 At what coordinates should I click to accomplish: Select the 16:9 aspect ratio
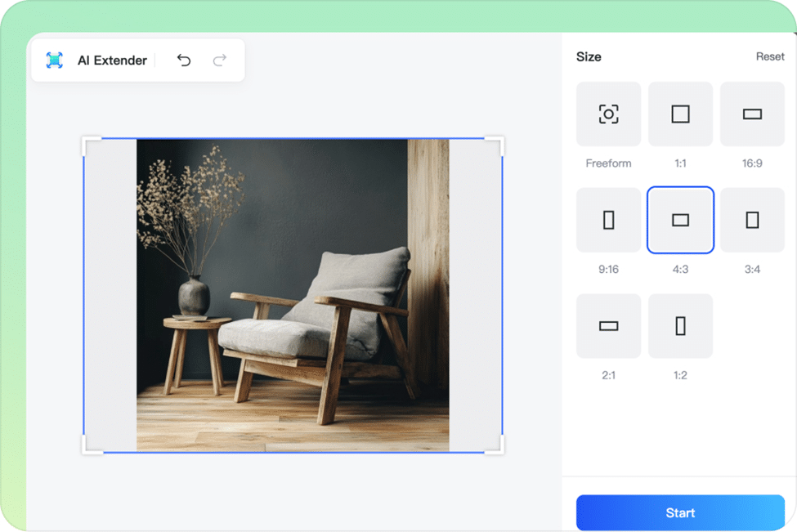tap(752, 114)
